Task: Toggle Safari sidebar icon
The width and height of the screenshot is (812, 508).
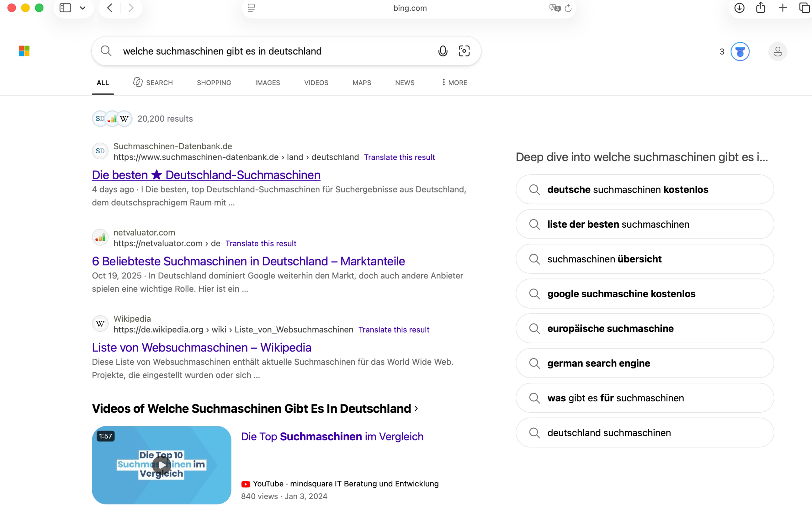Action: tap(65, 8)
